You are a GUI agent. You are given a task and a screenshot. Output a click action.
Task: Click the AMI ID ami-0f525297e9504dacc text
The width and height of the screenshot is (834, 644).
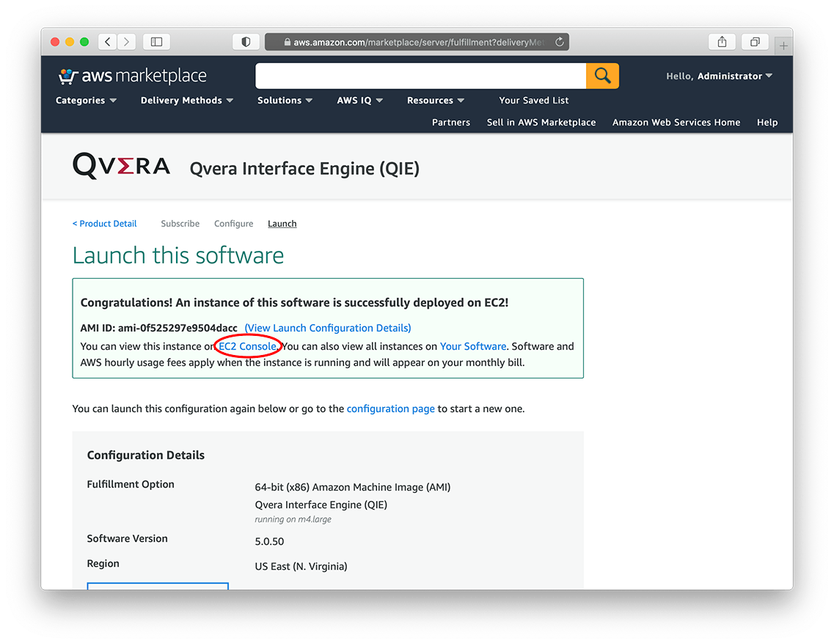(x=158, y=328)
